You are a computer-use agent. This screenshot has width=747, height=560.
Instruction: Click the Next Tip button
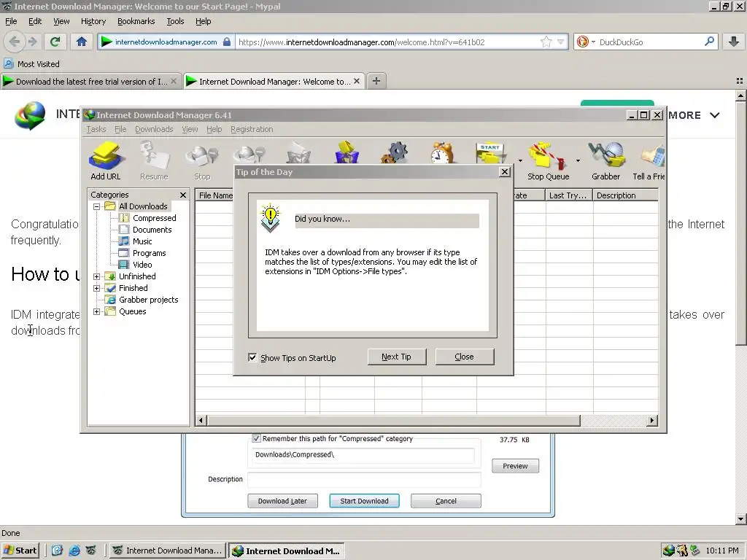click(x=396, y=357)
